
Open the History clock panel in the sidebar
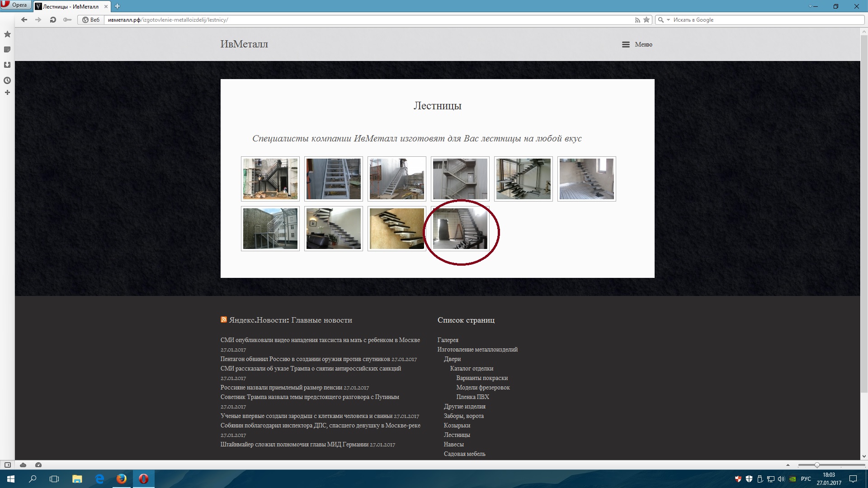[x=7, y=80]
